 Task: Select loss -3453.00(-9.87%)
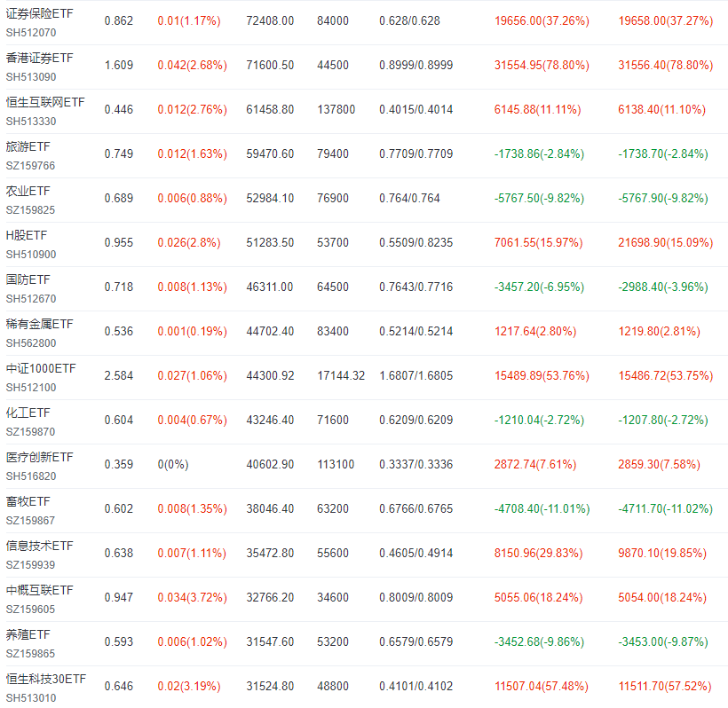[x=663, y=642]
